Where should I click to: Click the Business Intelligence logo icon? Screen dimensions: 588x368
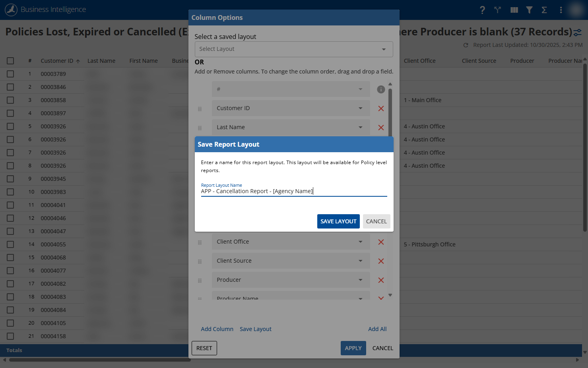tap(11, 10)
